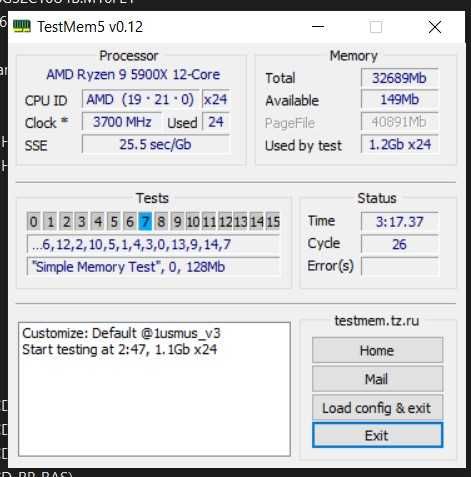Click the highlighted test 7 box
The width and height of the screenshot is (471, 477).
(x=145, y=221)
